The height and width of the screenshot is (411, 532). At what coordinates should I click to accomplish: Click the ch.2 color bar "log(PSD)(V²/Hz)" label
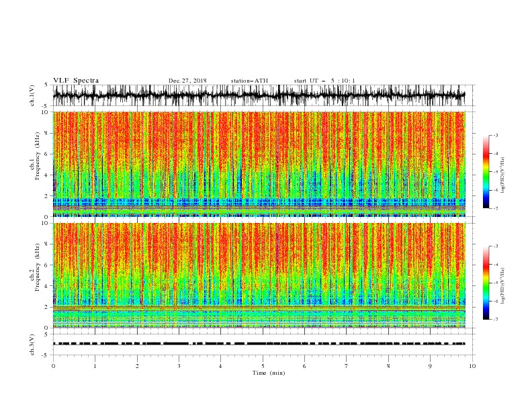503,285
